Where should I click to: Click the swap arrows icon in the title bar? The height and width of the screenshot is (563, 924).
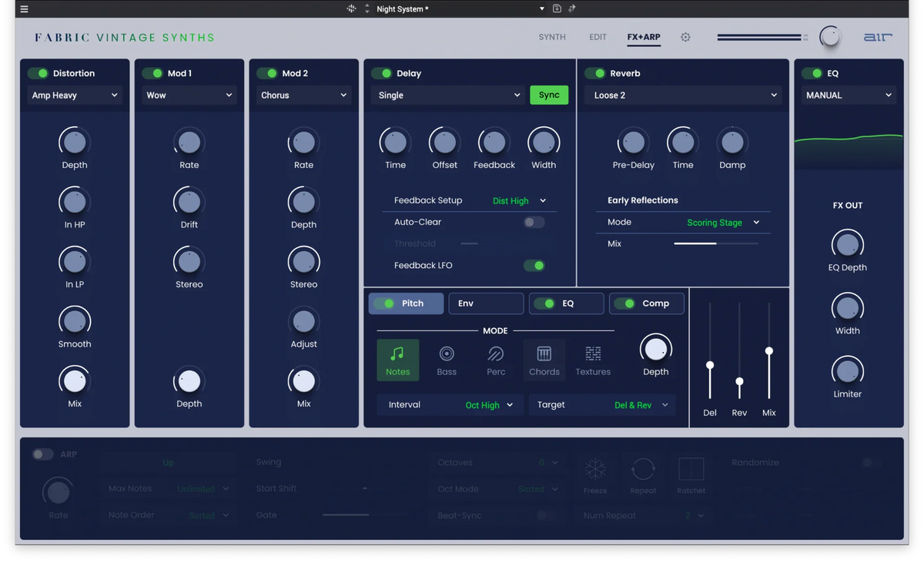point(571,8)
